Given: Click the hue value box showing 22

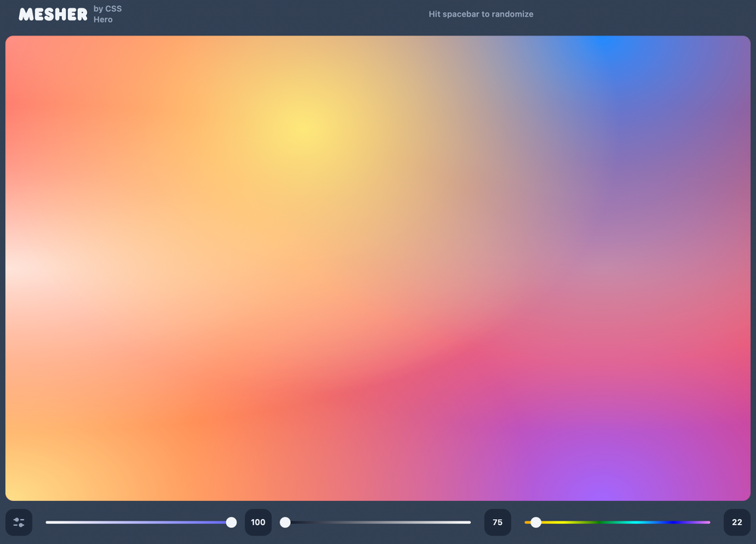Looking at the screenshot, I should point(737,522).
